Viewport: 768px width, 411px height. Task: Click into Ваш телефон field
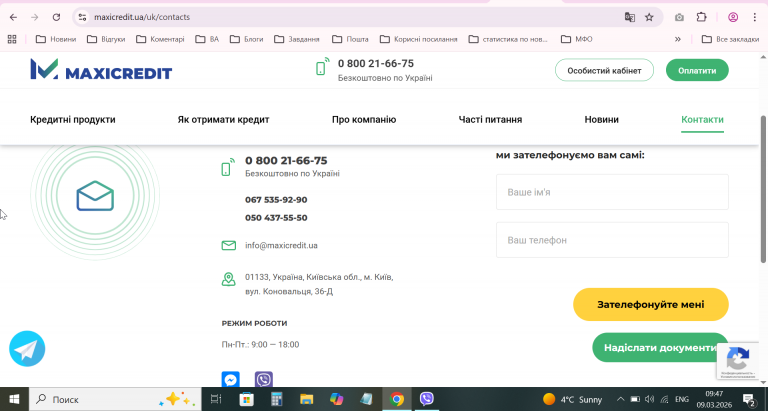click(x=612, y=240)
